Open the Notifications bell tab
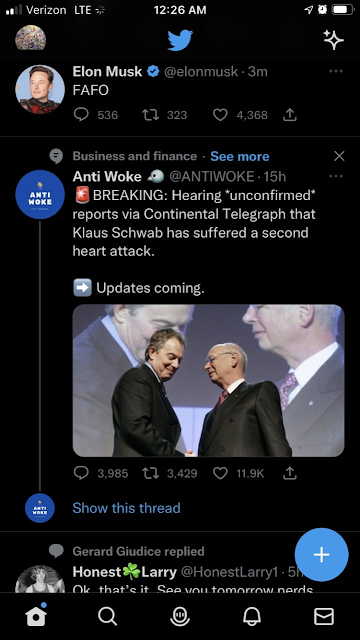The height and width of the screenshot is (640, 360). click(252, 616)
